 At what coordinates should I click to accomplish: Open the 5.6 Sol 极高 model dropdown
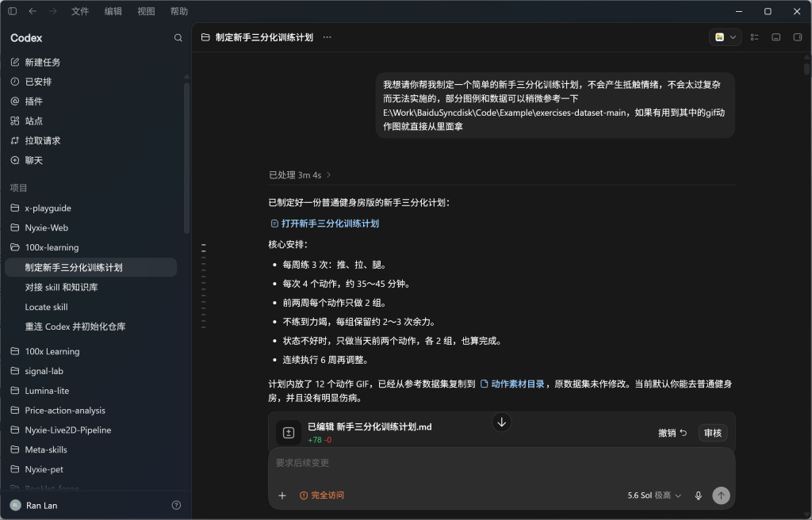[x=654, y=495]
